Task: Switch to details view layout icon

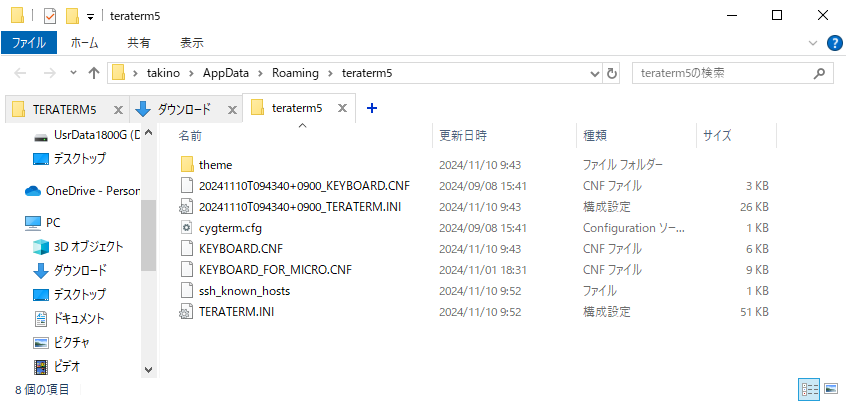Action: (809, 388)
